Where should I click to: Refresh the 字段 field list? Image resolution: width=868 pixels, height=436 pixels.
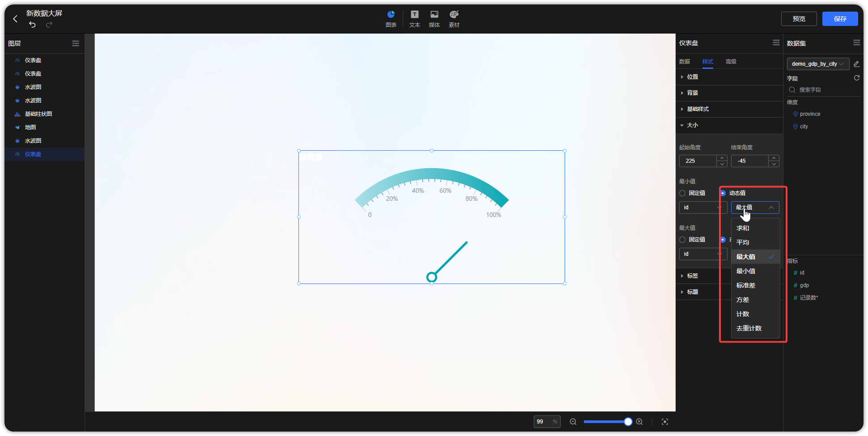coord(857,78)
